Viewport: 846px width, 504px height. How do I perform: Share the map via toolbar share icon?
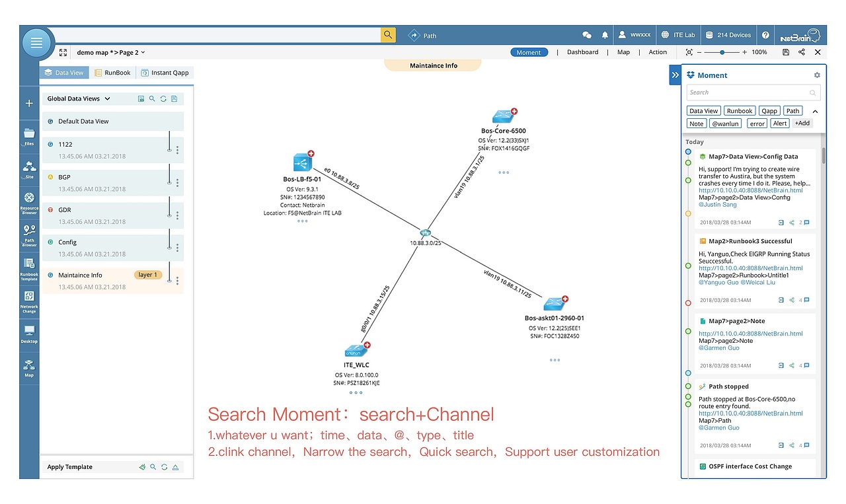point(802,52)
